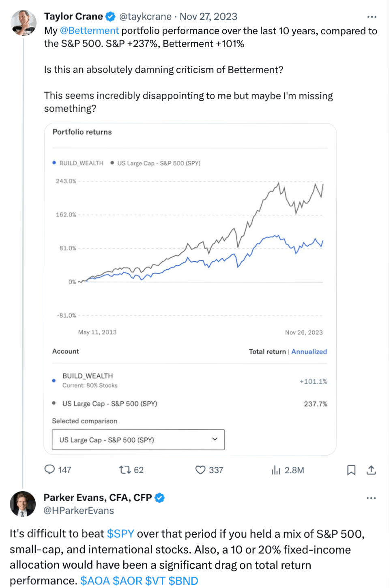The height and width of the screenshot is (588, 391).
Task: View analytics icon showing 2.8M views
Action: [x=276, y=470]
